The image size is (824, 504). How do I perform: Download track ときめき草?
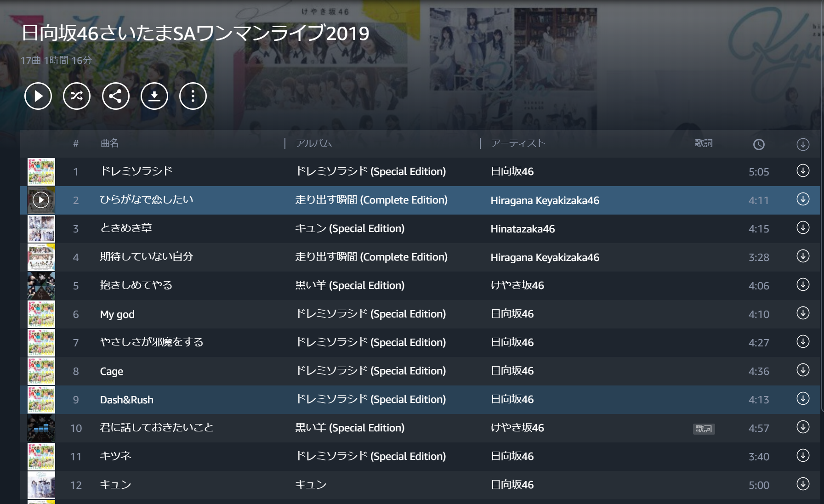click(x=803, y=227)
